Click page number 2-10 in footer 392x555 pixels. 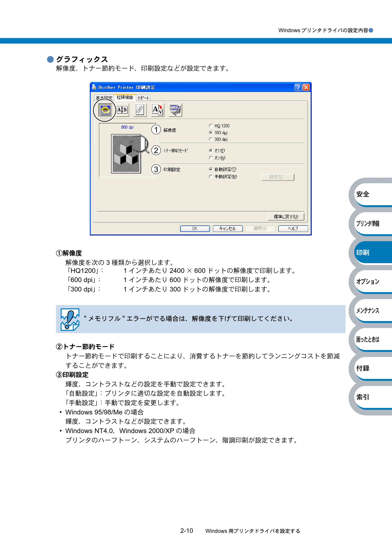pyautogui.click(x=187, y=530)
